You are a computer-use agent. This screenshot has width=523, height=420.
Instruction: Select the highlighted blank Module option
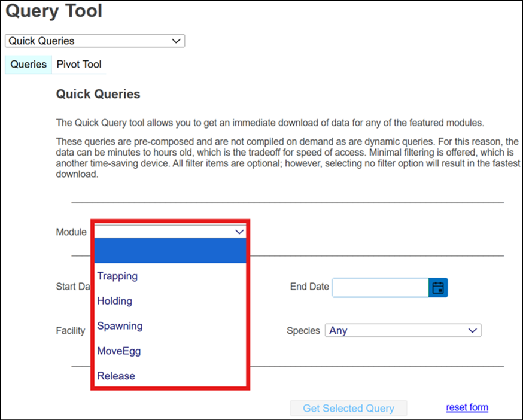point(170,251)
